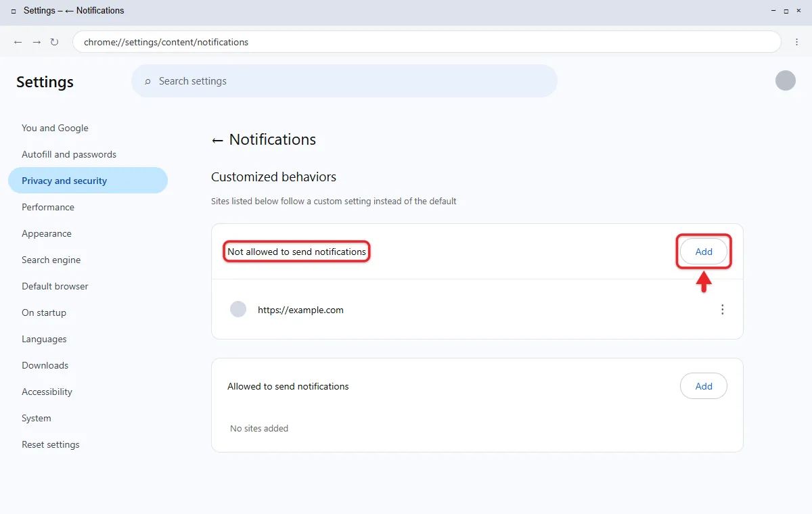The height and width of the screenshot is (514, 812).
Task: Click the example.com site favicon
Action: pyautogui.click(x=238, y=310)
